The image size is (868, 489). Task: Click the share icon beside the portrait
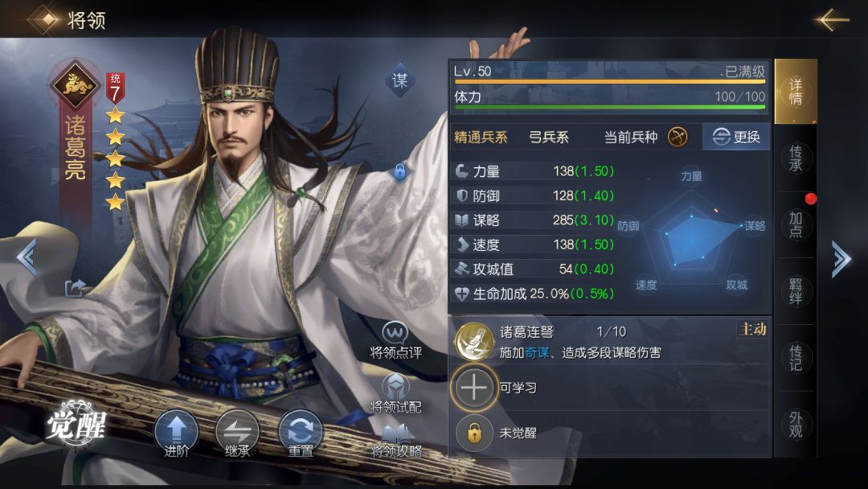[75, 287]
